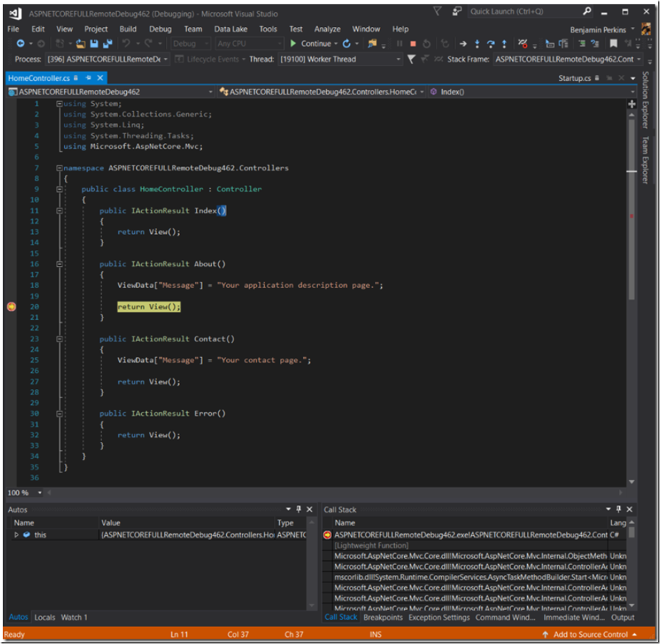Switch to the Output tab

click(x=623, y=617)
